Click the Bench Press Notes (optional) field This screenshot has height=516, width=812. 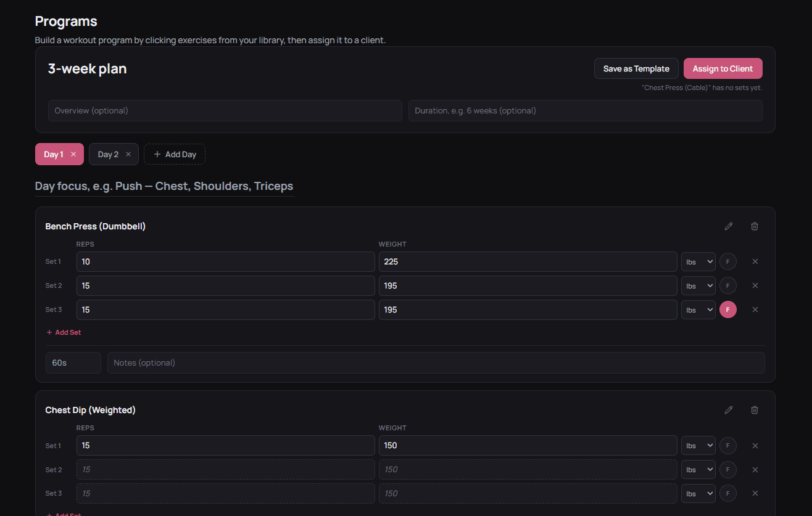[x=436, y=362]
